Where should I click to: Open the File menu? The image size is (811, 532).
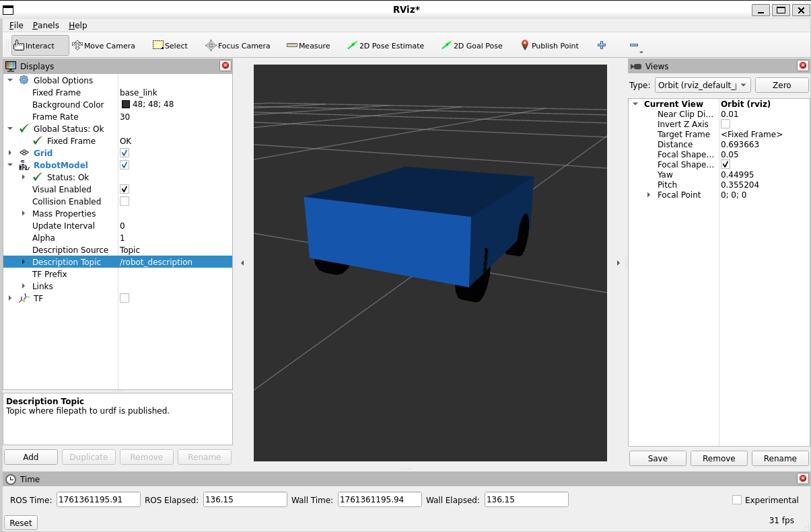click(x=16, y=25)
